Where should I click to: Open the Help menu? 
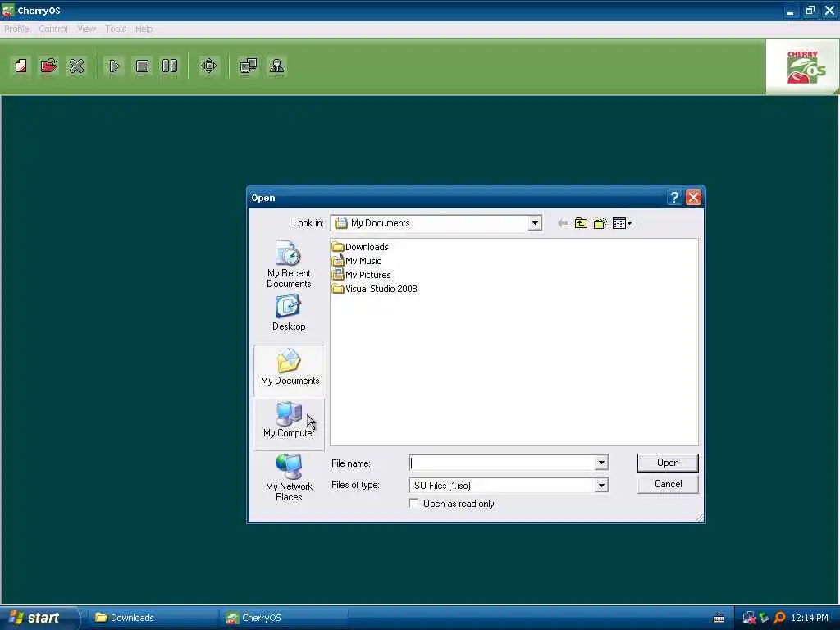tap(144, 29)
